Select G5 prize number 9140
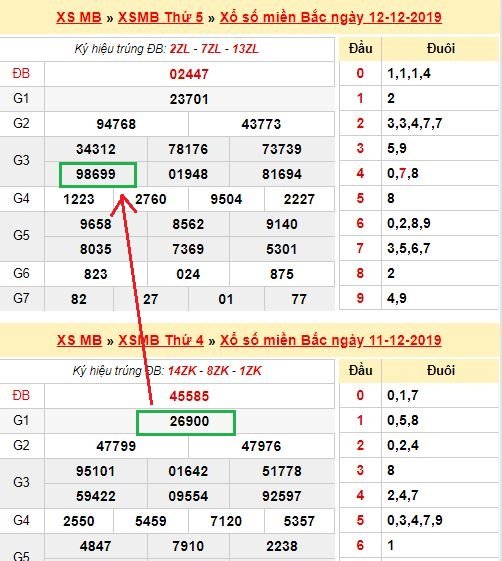 (282, 224)
